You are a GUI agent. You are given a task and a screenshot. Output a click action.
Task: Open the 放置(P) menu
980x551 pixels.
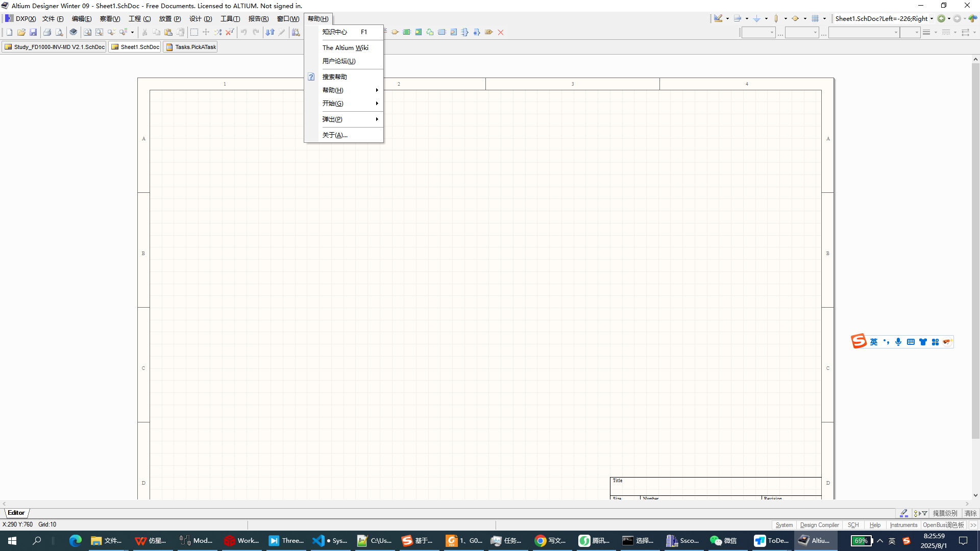pyautogui.click(x=170, y=19)
